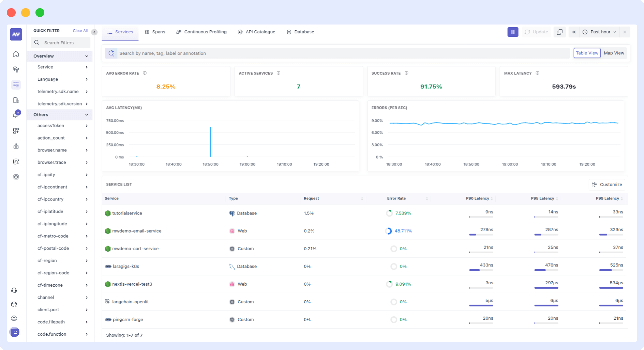This screenshot has height=350, width=644.
Task: Switch to the Continuous Profiling tab
Action: 201,32
